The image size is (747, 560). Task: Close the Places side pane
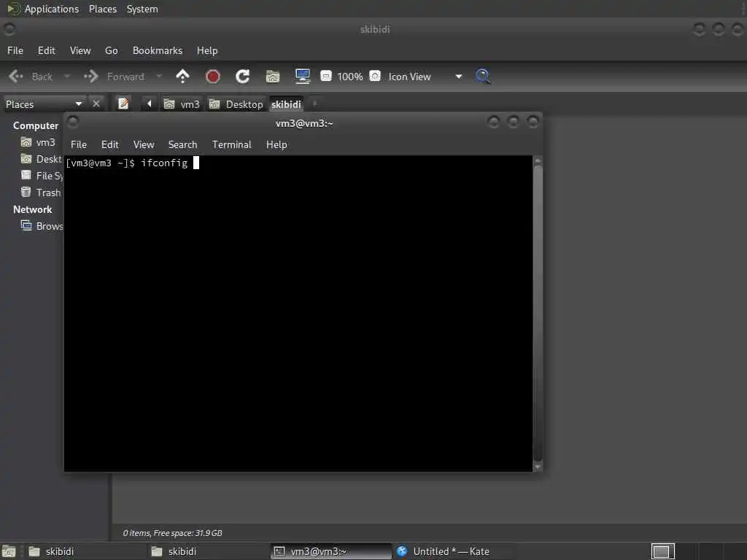(x=96, y=104)
